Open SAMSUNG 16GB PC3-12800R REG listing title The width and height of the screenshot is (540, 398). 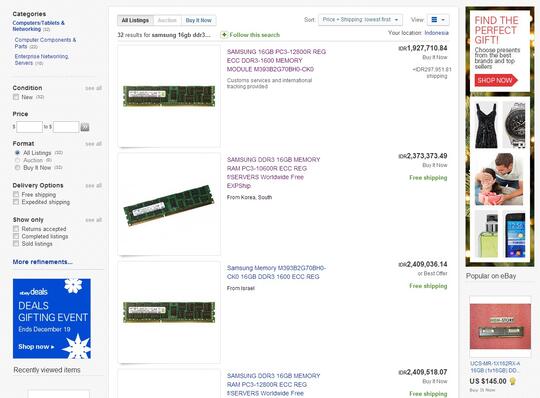tap(276, 61)
